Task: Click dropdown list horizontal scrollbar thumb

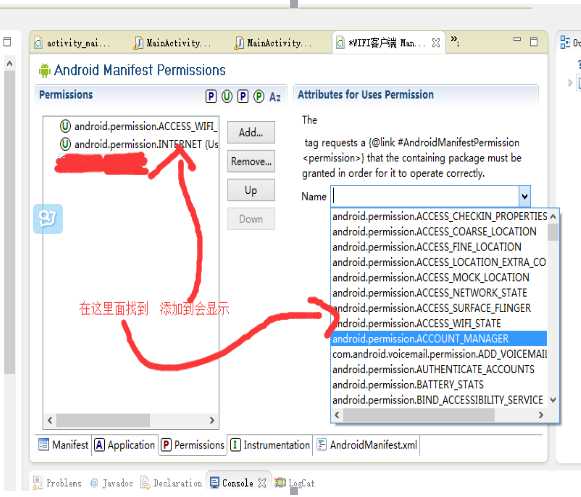Action: 418,415
